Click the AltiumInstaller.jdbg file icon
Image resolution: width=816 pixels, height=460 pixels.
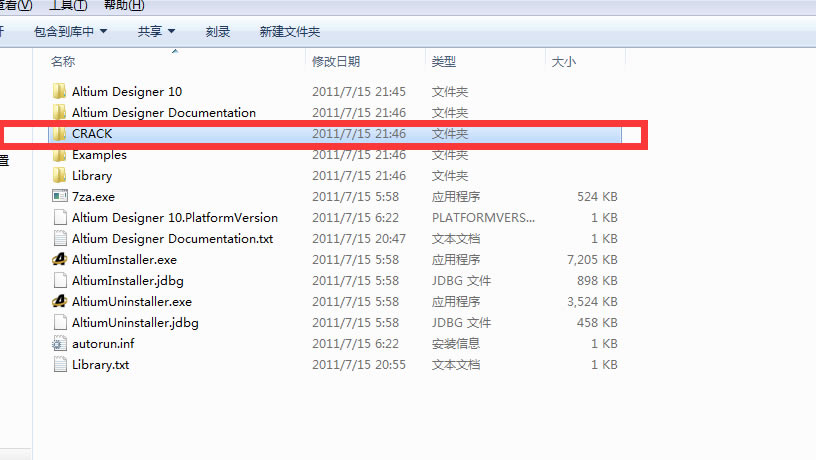coord(60,280)
